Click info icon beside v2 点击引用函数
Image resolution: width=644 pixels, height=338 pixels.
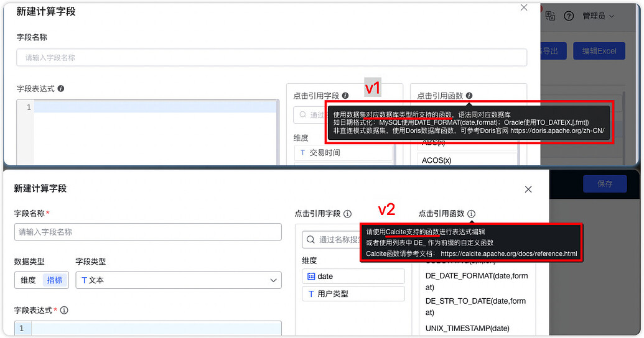[472, 214]
